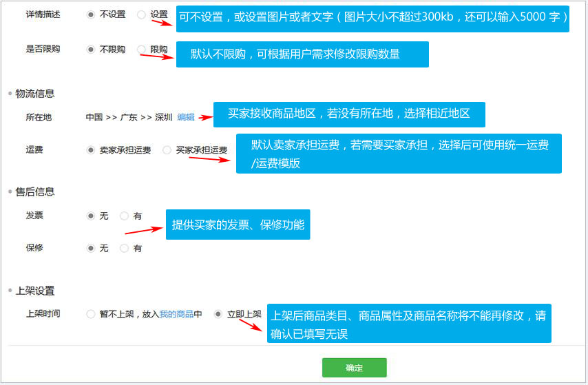588x385 pixels.
Task: Select 设置 radio for 详情描述
Action: (x=141, y=14)
